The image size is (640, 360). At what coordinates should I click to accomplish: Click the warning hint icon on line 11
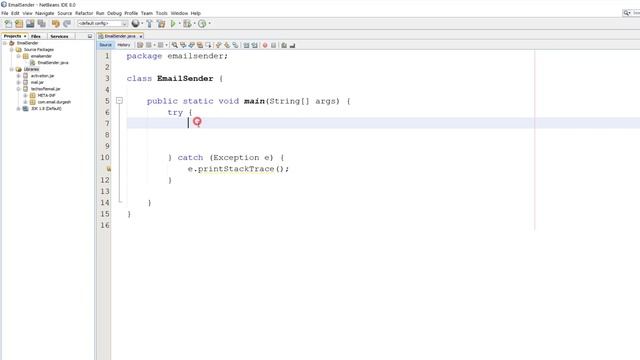[x=108, y=169]
